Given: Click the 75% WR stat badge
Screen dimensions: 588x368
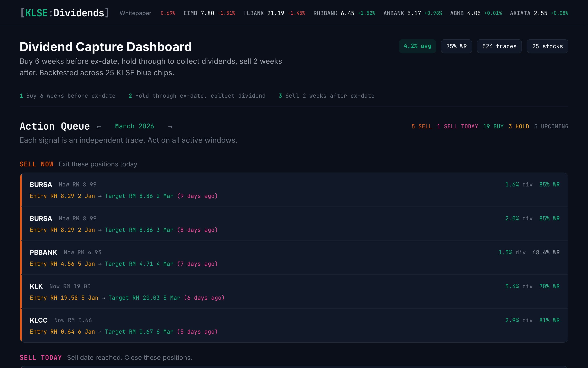Looking at the screenshot, I should [456, 46].
